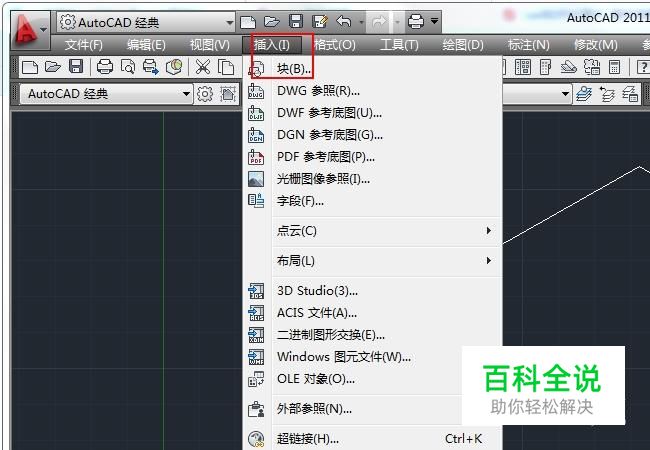Image resolution: width=650 pixels, height=450 pixels.
Task: Open Tool Palettes window icon
Action: [x=546, y=67]
